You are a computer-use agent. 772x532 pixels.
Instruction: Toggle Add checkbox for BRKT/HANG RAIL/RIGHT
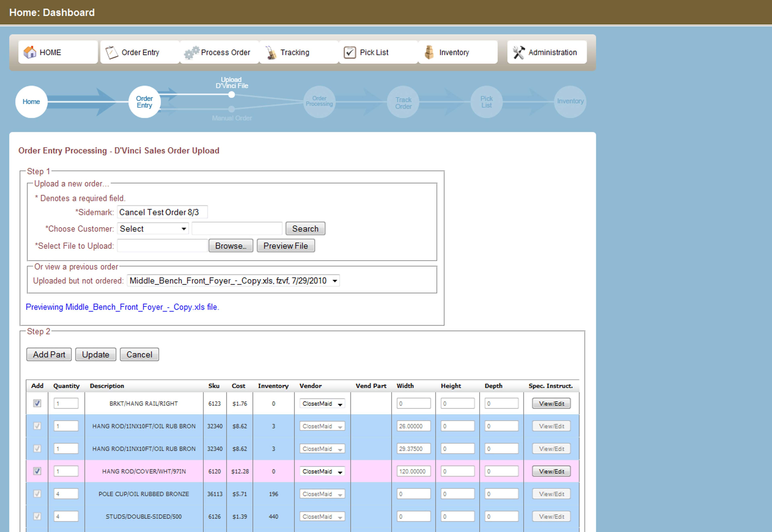pos(37,403)
